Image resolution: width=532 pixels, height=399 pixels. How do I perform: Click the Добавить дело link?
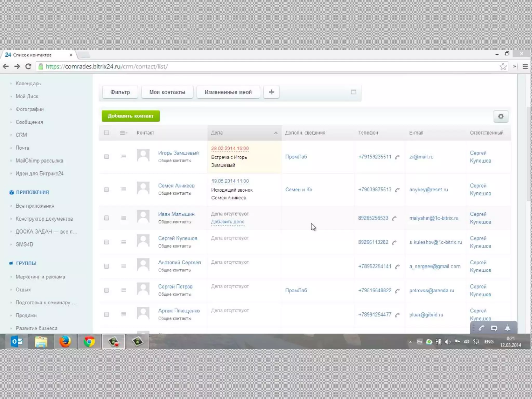pyautogui.click(x=228, y=222)
